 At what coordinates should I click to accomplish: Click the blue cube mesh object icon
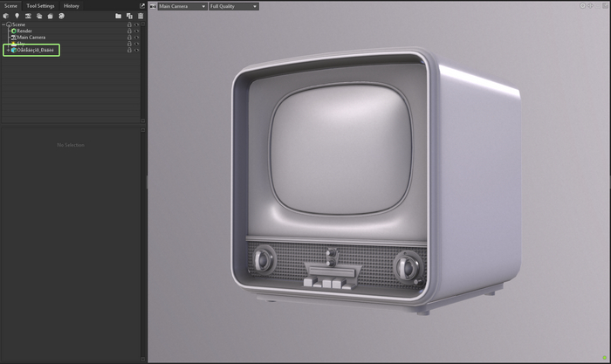tap(14, 51)
